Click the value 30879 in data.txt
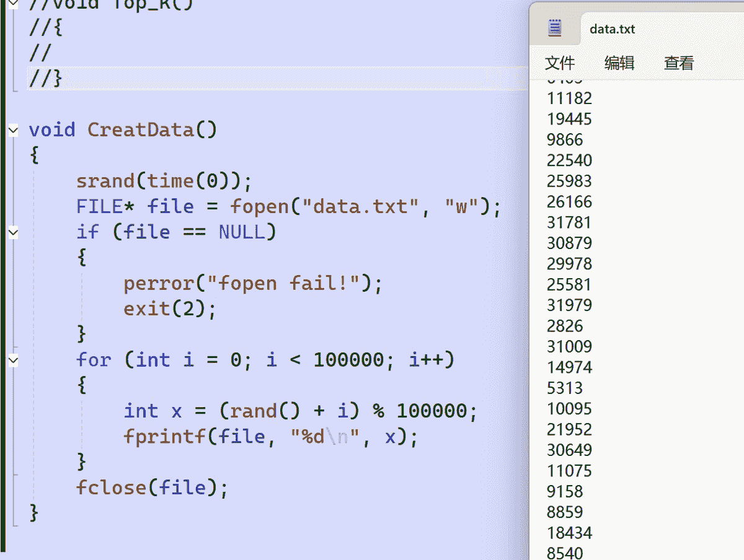This screenshot has height=560, width=744. click(569, 243)
